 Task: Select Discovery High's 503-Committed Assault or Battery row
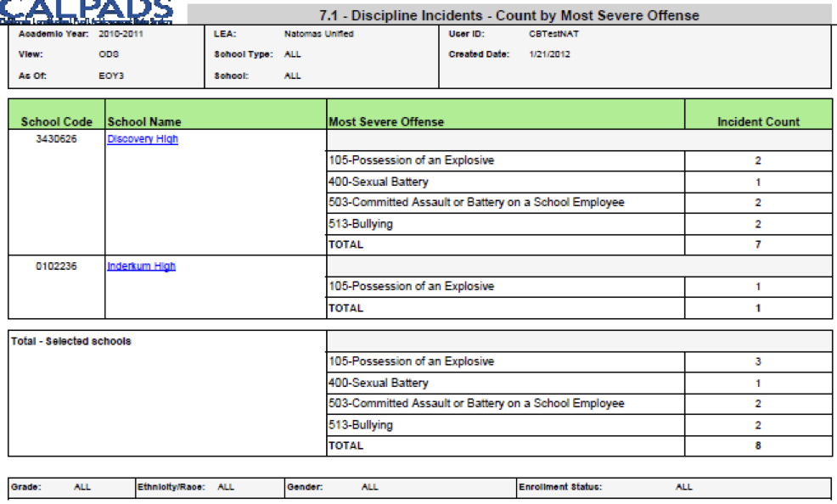click(579, 203)
